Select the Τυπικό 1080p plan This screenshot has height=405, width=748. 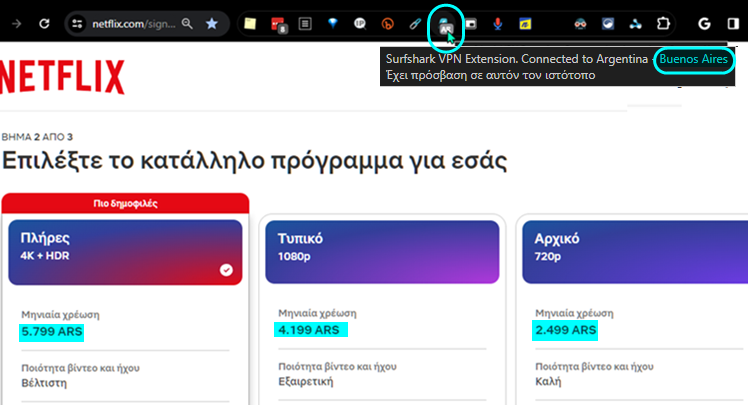[382, 252]
